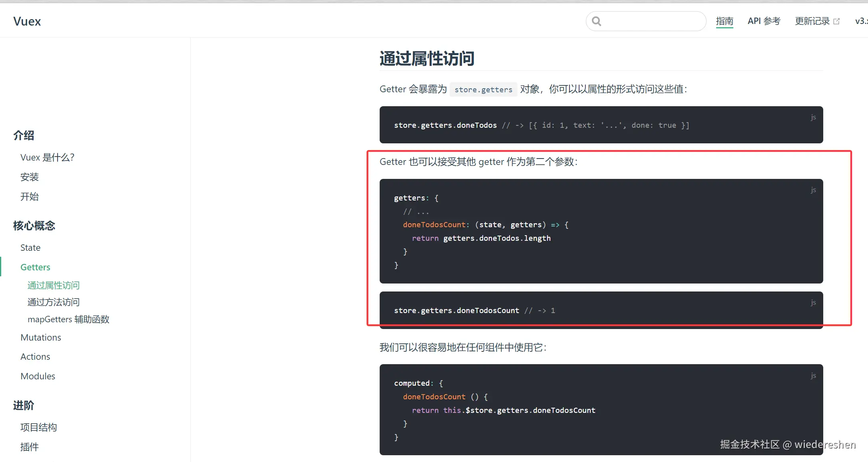Select the Getters sidebar entry
The image size is (868, 462).
pos(35,267)
